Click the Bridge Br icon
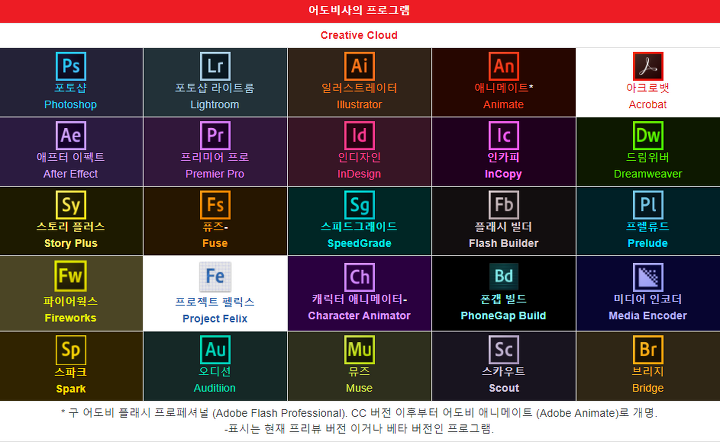720x442 pixels. click(x=648, y=350)
